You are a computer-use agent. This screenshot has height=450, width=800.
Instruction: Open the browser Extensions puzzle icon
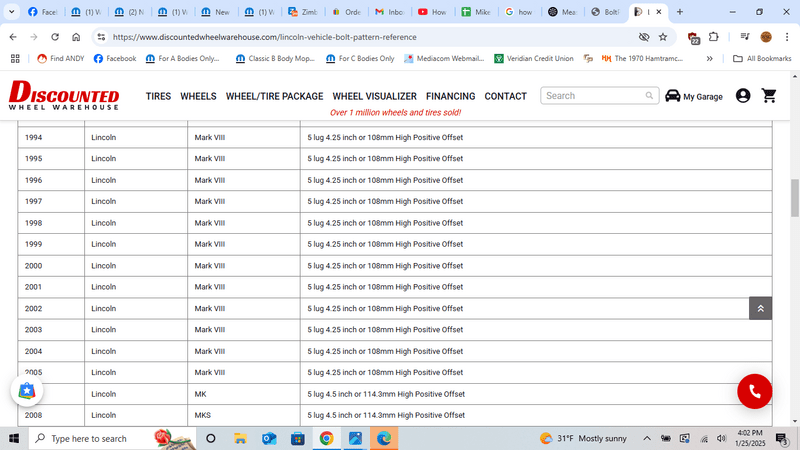(714, 37)
